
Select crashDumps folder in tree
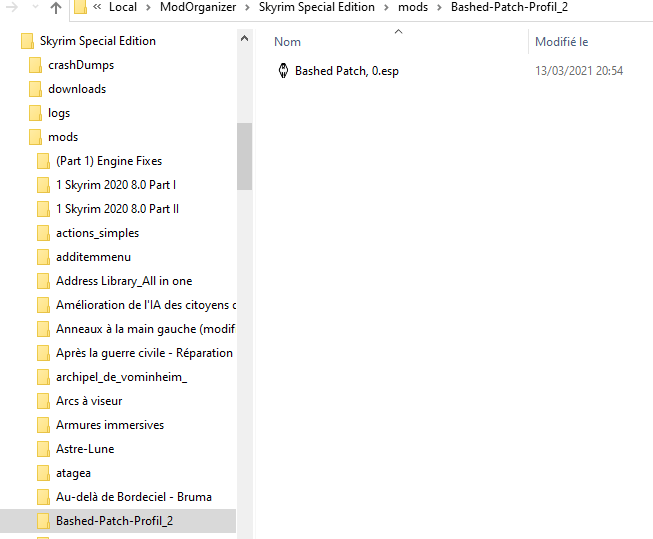tap(81, 65)
